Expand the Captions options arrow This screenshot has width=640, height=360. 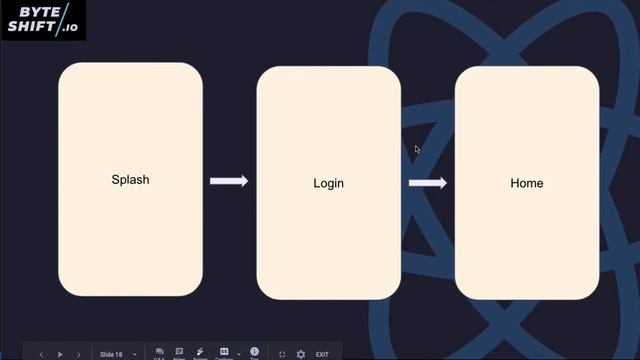pyautogui.click(x=239, y=354)
